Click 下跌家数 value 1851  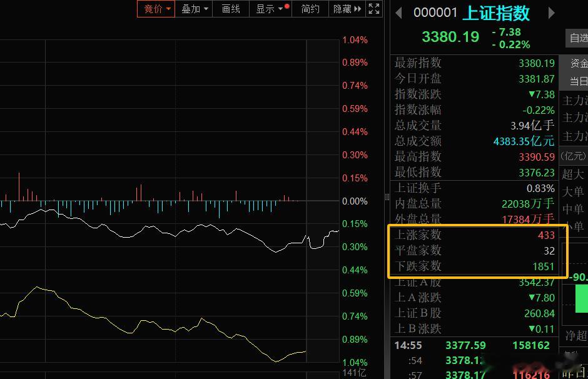[x=544, y=266]
